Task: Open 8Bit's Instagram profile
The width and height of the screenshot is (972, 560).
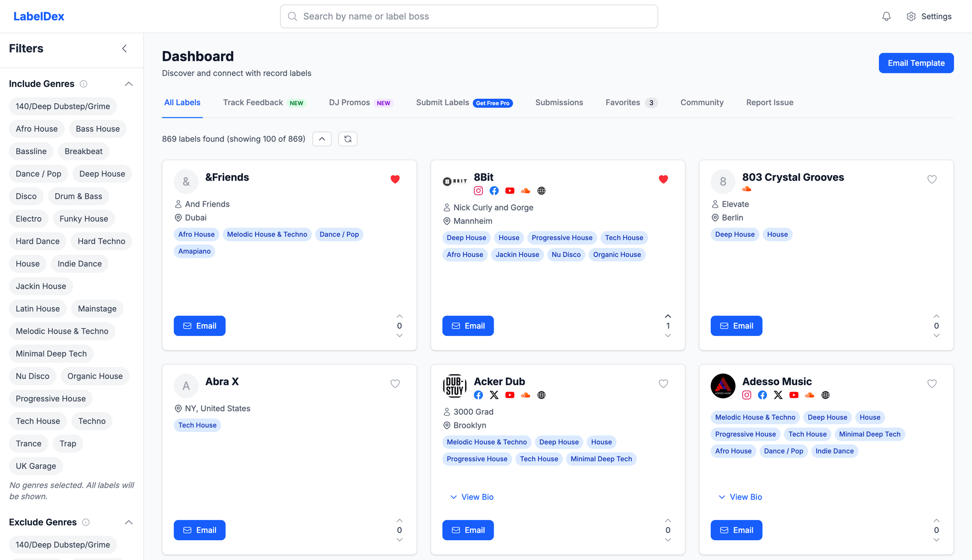Action: [478, 191]
